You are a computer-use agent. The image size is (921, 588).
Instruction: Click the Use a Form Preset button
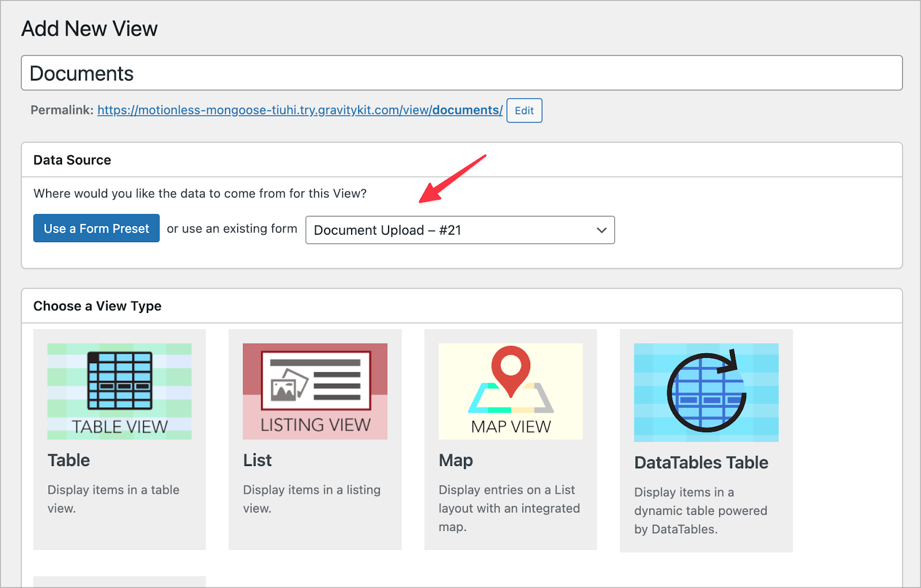96,228
